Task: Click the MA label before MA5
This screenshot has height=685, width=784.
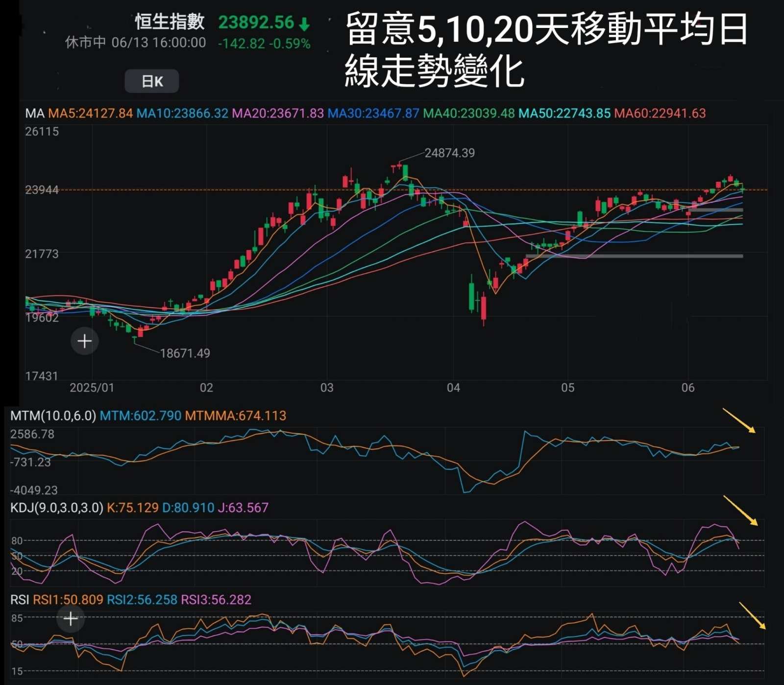Action: click(35, 113)
